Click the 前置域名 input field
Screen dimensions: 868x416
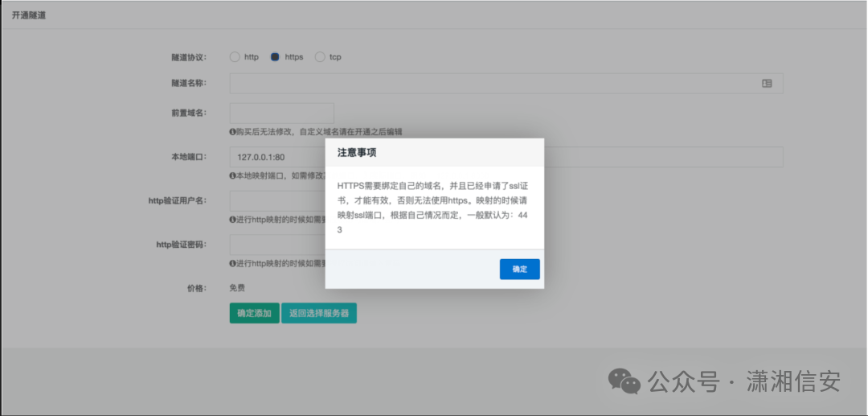[x=282, y=113]
